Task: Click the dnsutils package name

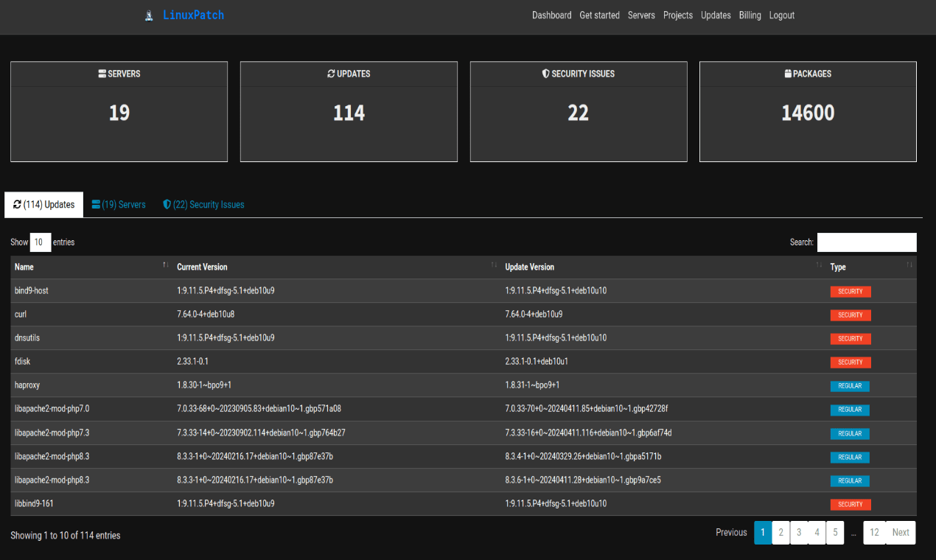Action: (x=26, y=337)
